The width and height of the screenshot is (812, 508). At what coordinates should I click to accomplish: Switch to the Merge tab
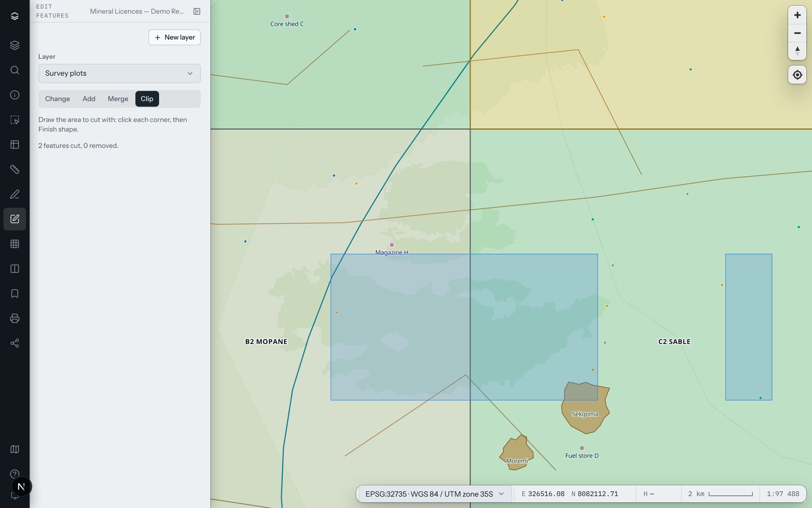118,99
